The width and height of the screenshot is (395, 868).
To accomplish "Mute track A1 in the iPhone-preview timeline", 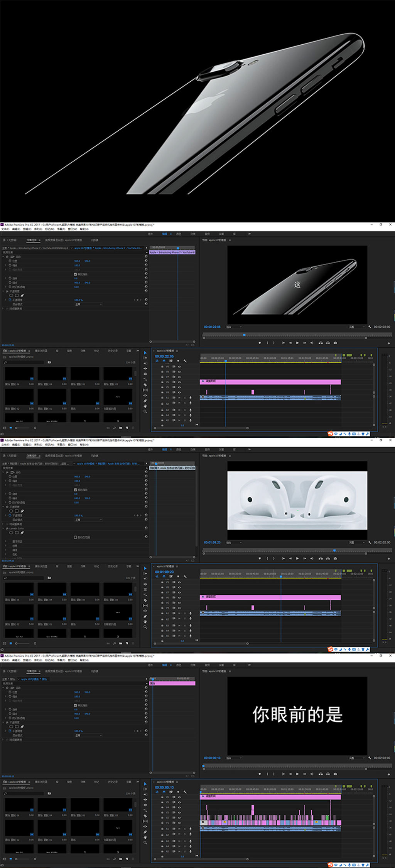I will 179,397.
